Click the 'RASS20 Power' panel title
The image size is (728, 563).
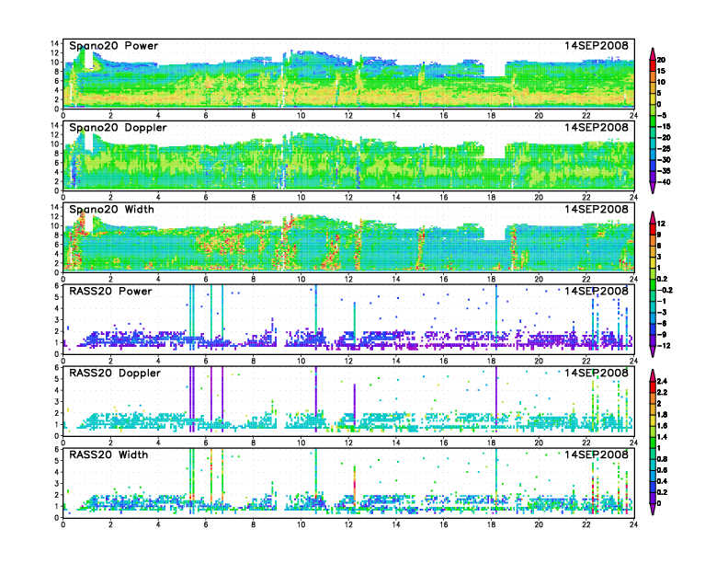click(110, 292)
